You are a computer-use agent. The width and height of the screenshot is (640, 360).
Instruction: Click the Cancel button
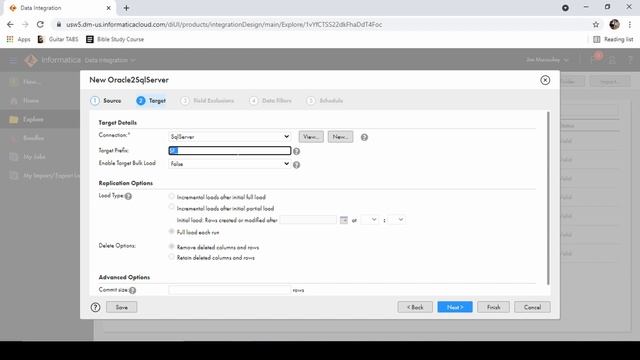[x=532, y=307]
